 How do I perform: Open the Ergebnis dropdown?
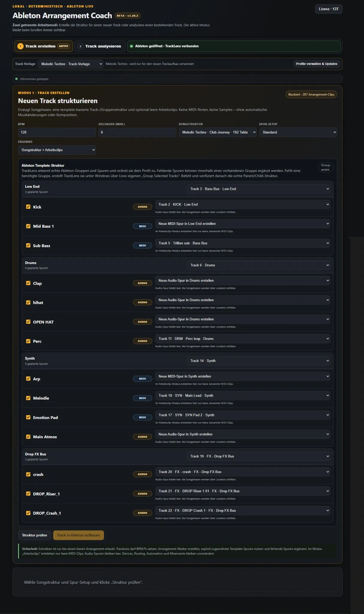coord(57,150)
